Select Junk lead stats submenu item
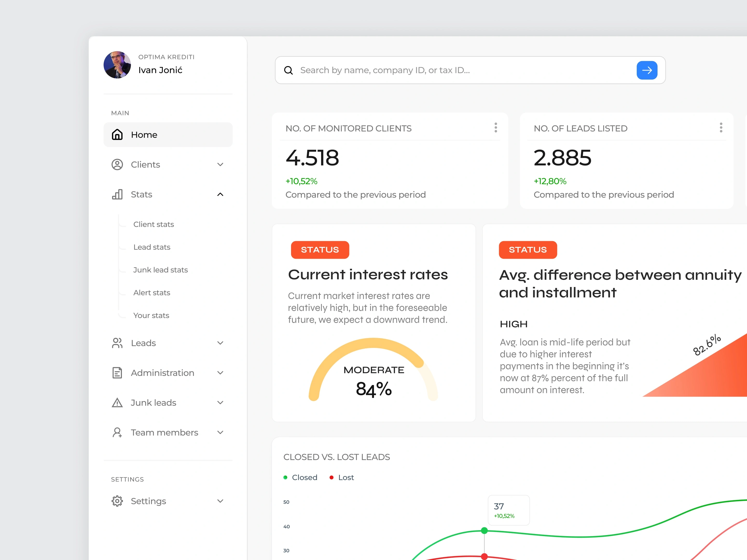The image size is (747, 560). pyautogui.click(x=160, y=270)
